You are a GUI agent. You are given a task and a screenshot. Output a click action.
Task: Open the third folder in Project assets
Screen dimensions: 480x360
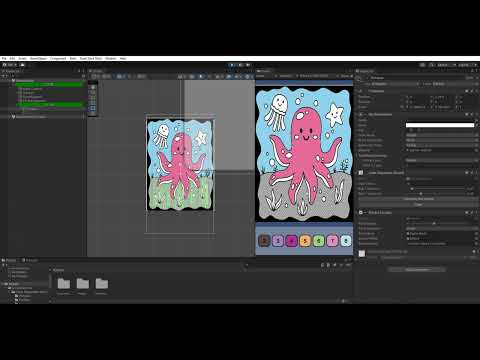pyautogui.click(x=101, y=284)
